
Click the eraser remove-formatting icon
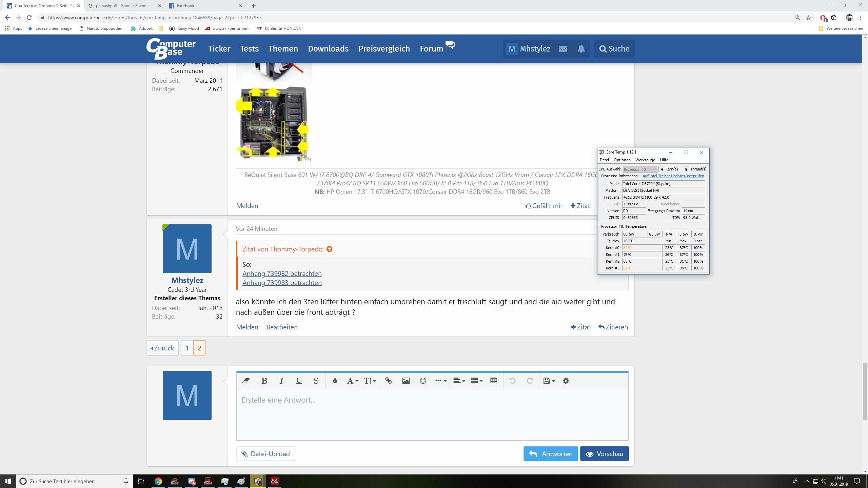click(x=246, y=381)
